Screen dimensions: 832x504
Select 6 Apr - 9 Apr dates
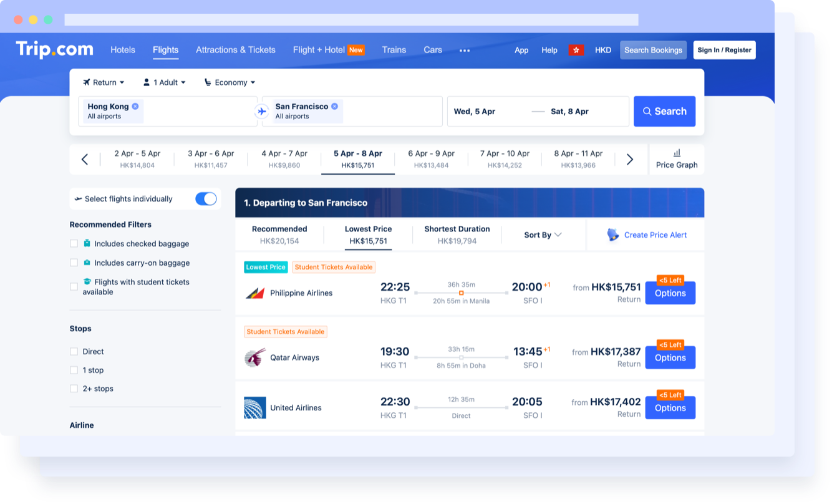[432, 159]
